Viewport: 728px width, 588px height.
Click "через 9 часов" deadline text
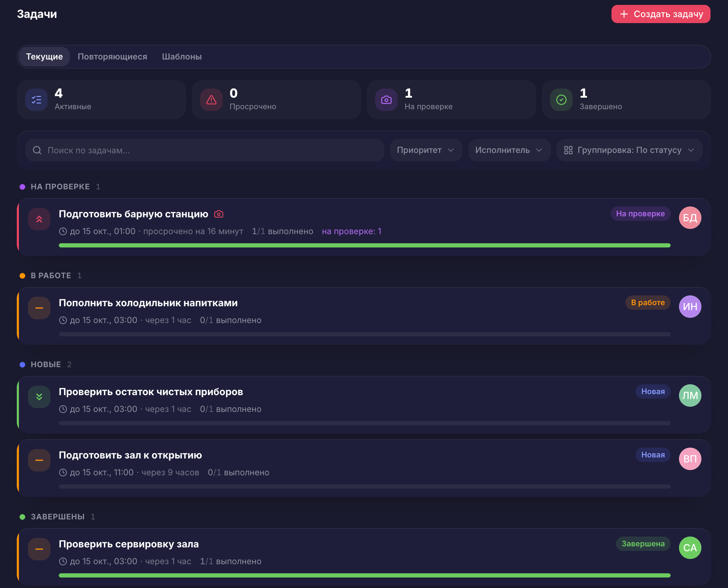click(x=170, y=472)
